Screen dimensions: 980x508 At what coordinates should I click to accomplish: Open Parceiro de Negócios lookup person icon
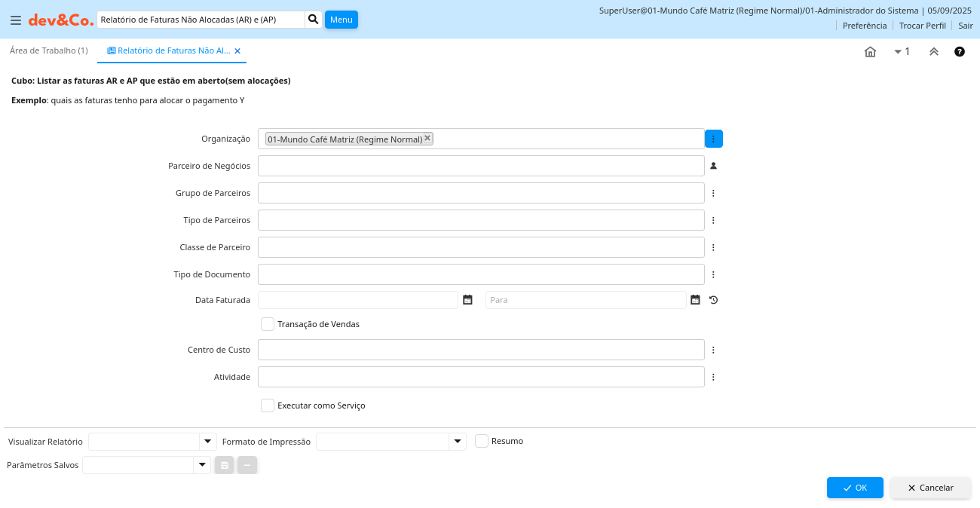pyautogui.click(x=713, y=166)
